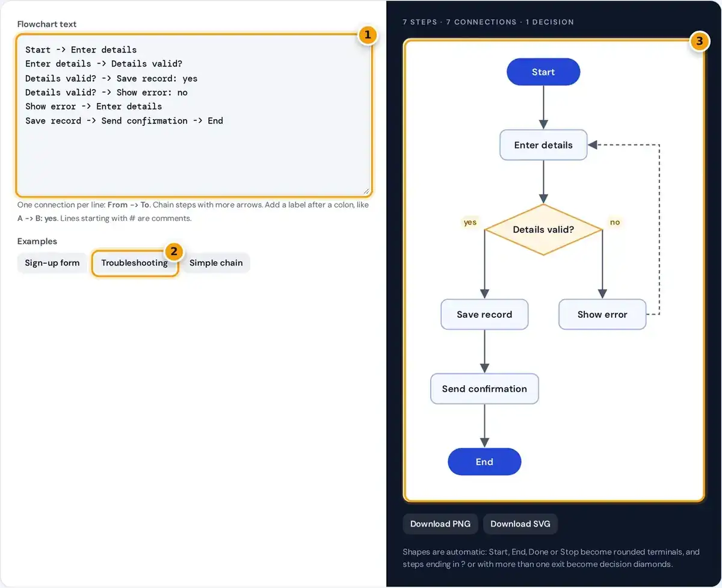Click the '7 STEPS · 7 CONNECTIONS · 1 DECISION' summary

coord(488,22)
